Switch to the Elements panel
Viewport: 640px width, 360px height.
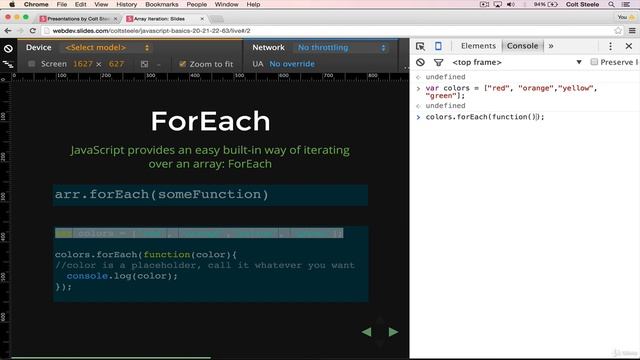click(478, 46)
